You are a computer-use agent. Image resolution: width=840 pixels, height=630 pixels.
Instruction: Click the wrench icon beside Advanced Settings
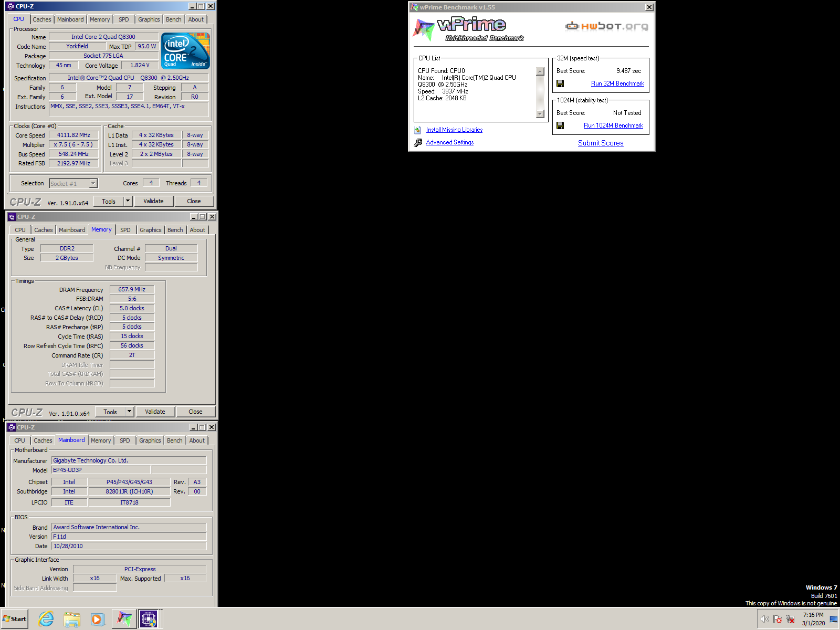click(418, 142)
